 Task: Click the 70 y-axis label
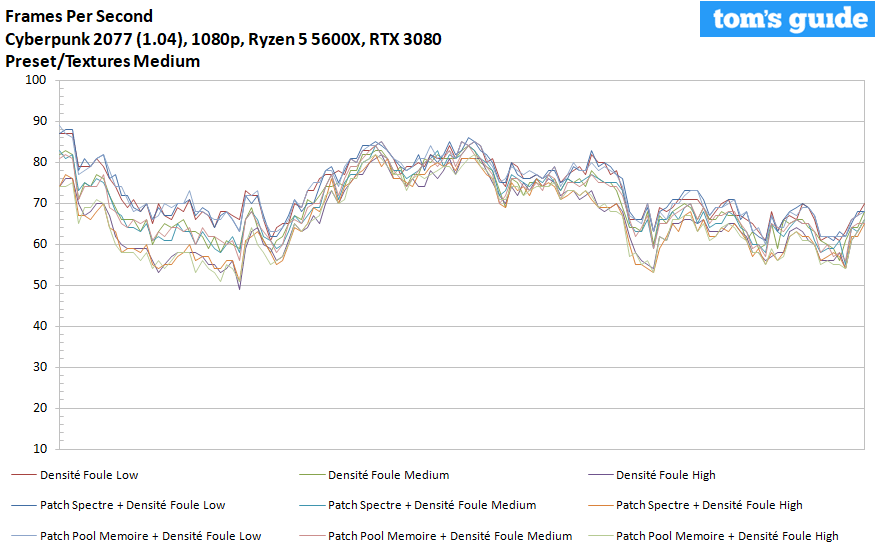[x=40, y=203]
